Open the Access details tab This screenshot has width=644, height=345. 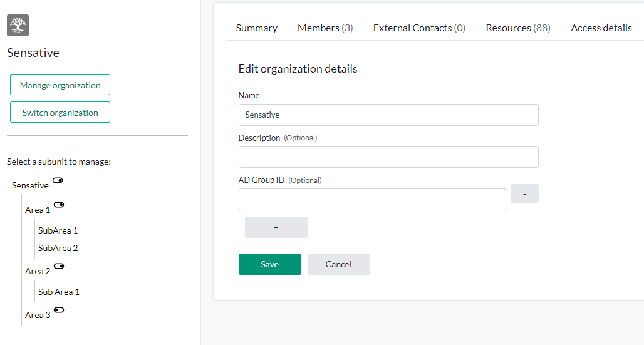click(601, 28)
